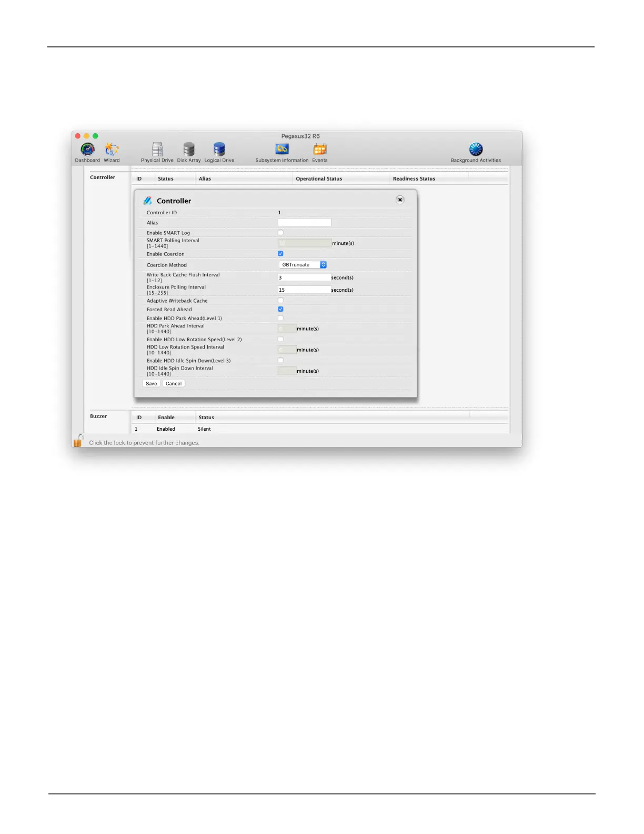Click Write Back Cache Flush Interval field
The width and height of the screenshot is (644, 834).
click(x=304, y=277)
